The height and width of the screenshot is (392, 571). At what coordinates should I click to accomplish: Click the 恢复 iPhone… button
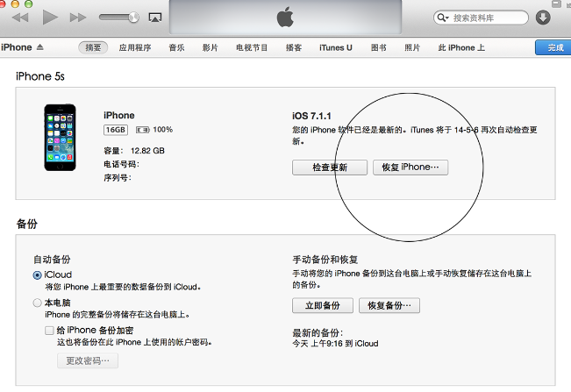pyautogui.click(x=410, y=167)
